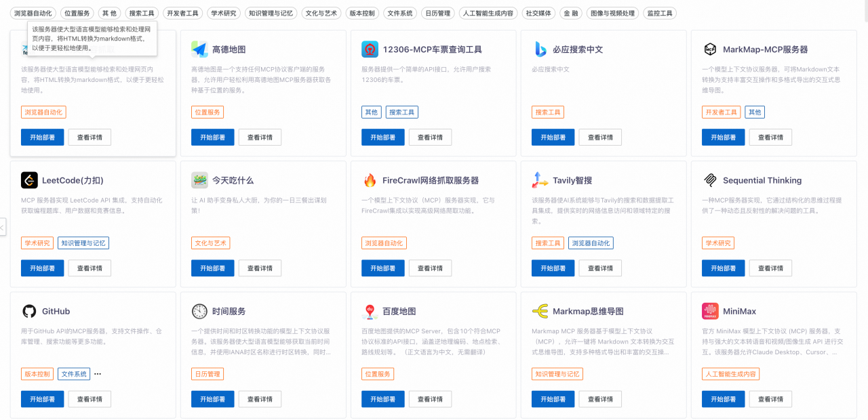Click the 12306 railway logo icon
Image resolution: width=868 pixels, height=420 pixels.
click(370, 49)
